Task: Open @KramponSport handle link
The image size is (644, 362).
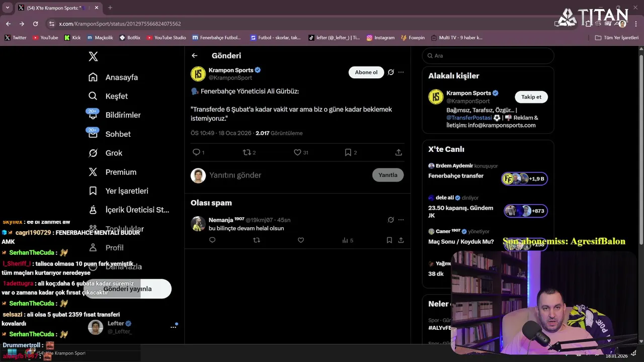Action: point(230,78)
